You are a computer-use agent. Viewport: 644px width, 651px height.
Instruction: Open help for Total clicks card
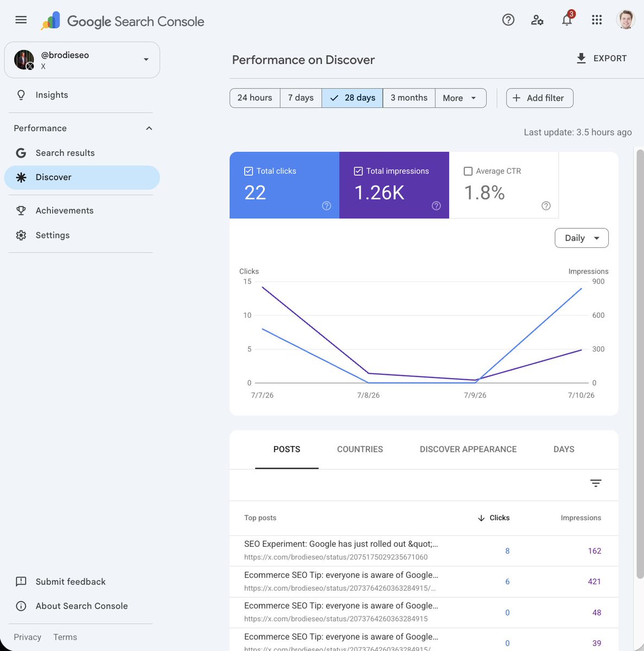coord(327,206)
